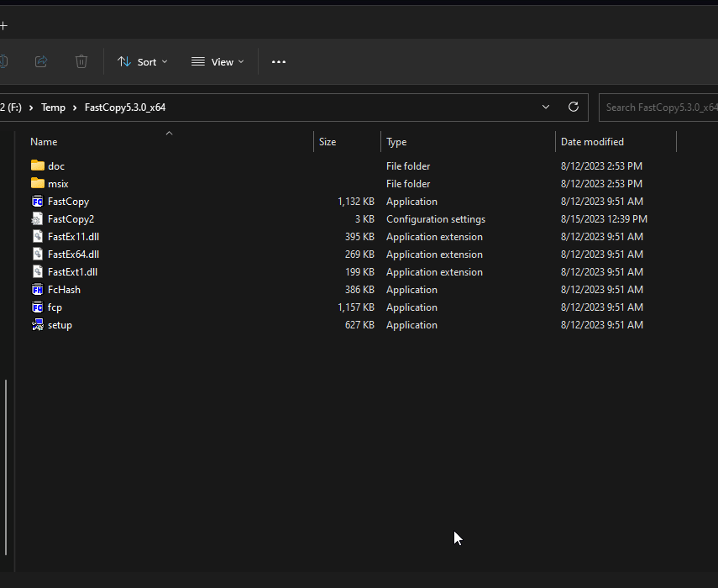718x588 pixels.
Task: Expand the address bar history chevron
Action: (545, 108)
